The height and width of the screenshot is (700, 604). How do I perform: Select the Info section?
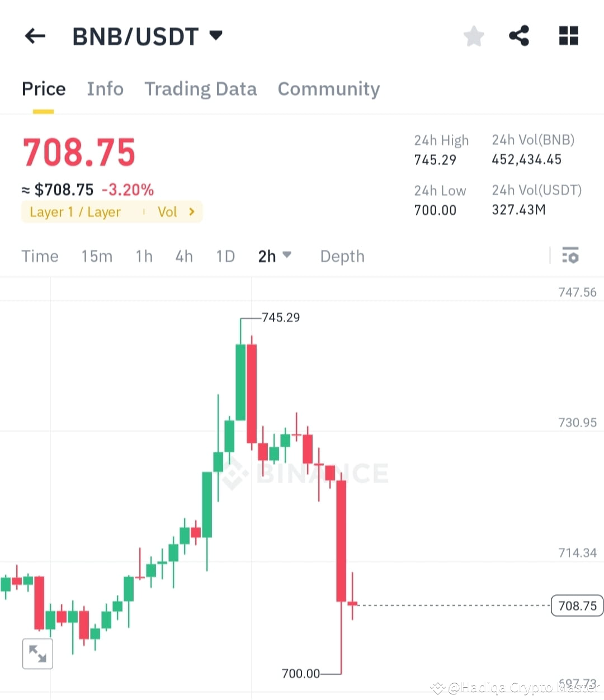click(x=105, y=89)
